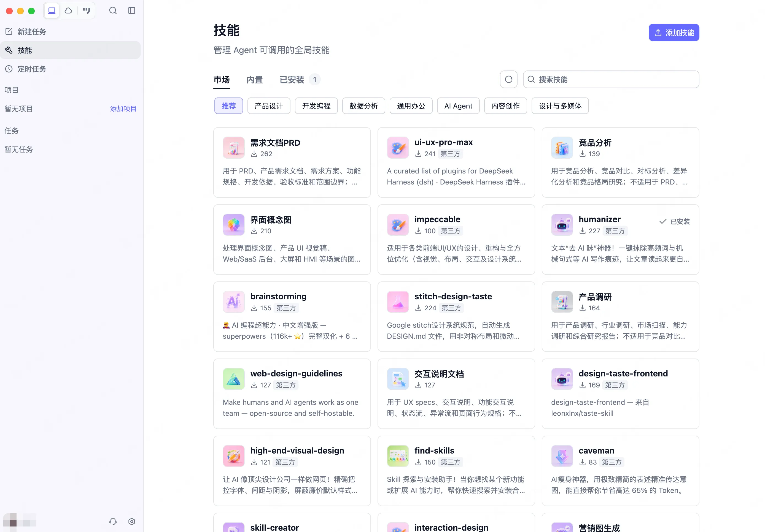Click 新建任务 in the sidebar
The height and width of the screenshot is (532, 765).
click(70, 32)
